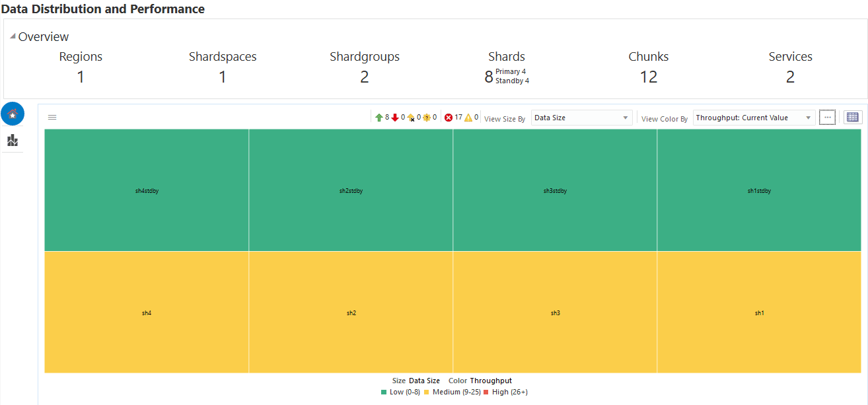Open the View Size By dropdown
The width and height of the screenshot is (868, 405).
click(581, 118)
